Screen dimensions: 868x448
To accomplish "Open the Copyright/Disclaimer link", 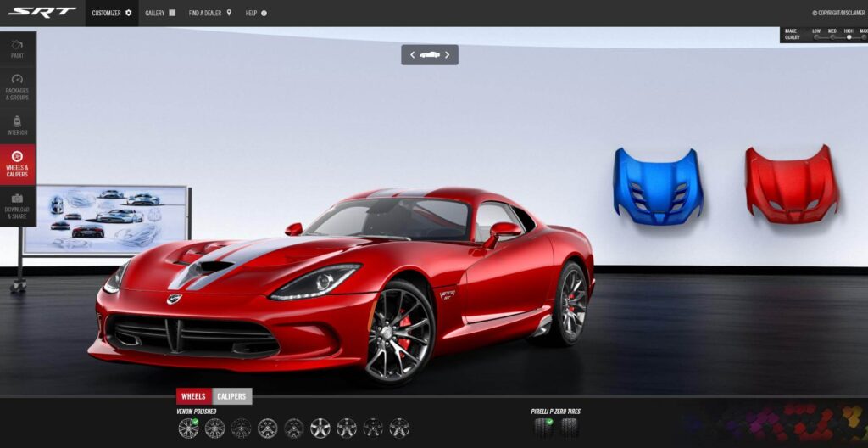I will click(x=840, y=13).
